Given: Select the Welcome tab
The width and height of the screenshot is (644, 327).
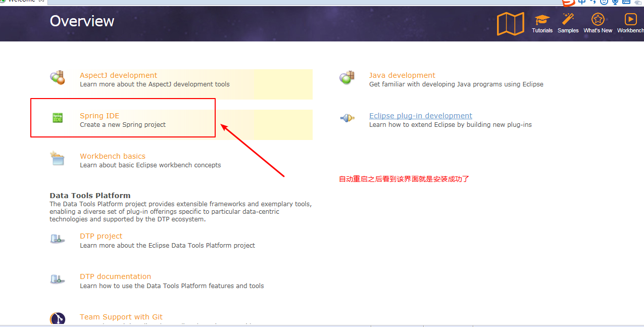Looking at the screenshot, I should click(x=20, y=1).
